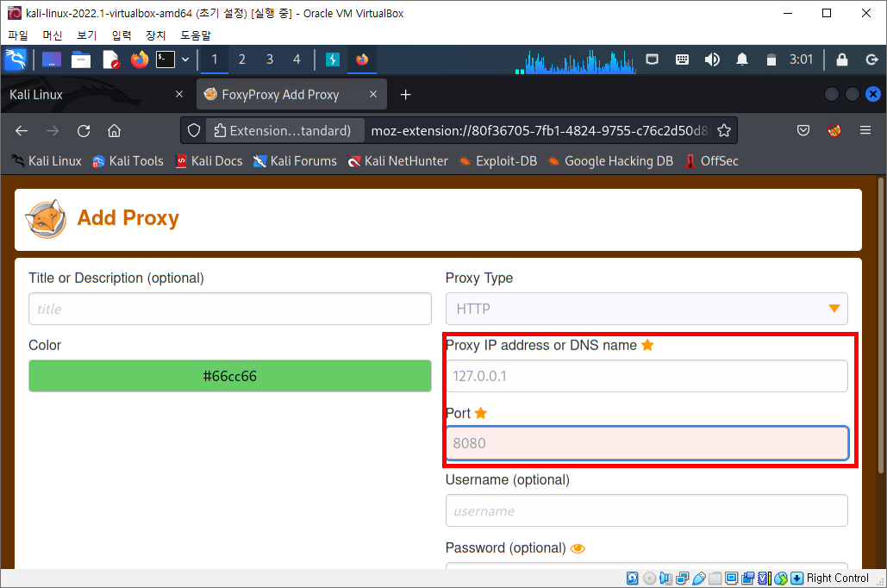Open the Kali Linux bookmark
This screenshot has height=588, width=887.
[47, 161]
